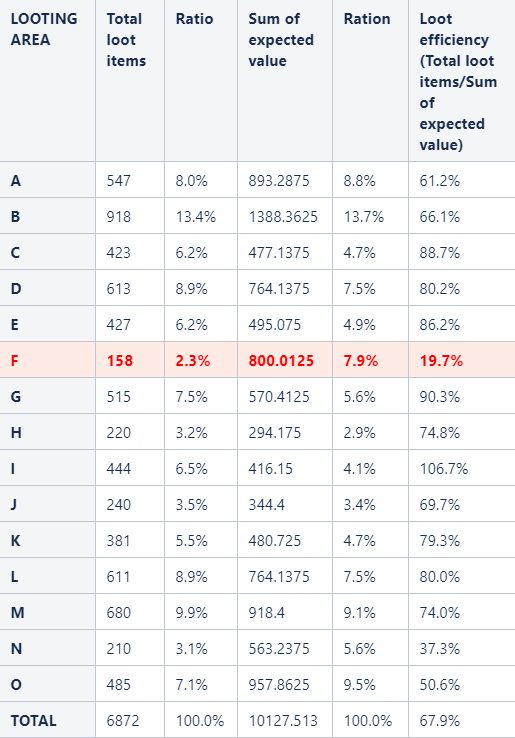Image resolution: width=515 pixels, height=738 pixels.
Task: Click the 19.7% loot efficiency cell
Action: 441,361
